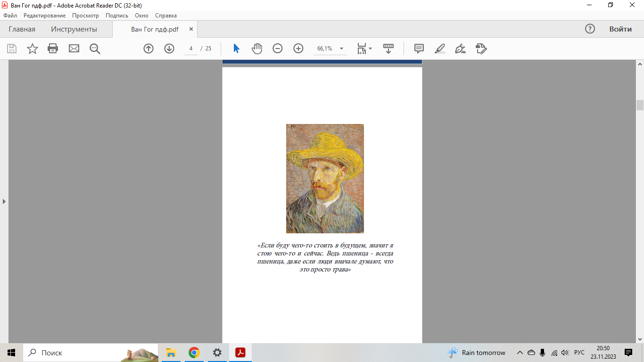Open Settings gear from taskbar
This screenshot has width=644, height=362.
point(217,353)
